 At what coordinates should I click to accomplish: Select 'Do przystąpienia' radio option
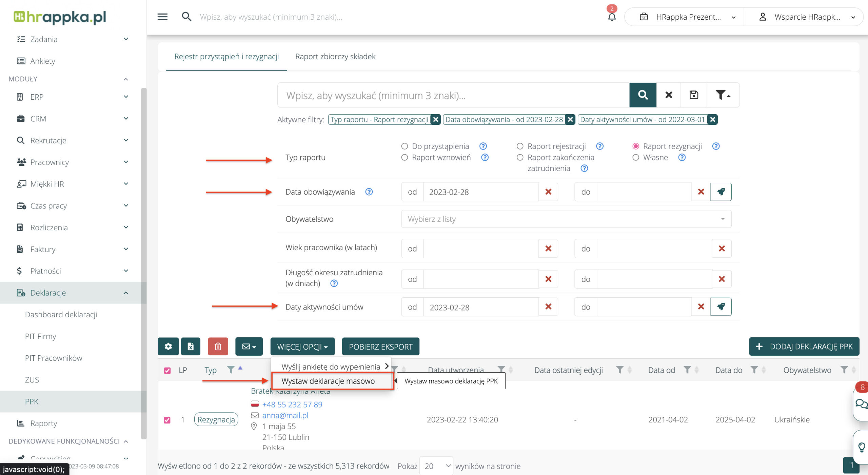(x=405, y=146)
